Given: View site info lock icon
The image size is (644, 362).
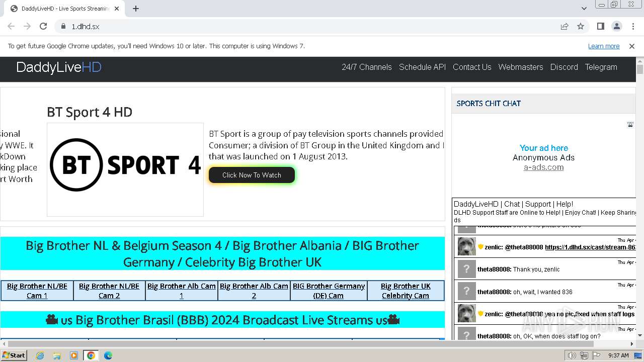Looking at the screenshot, I should [x=63, y=26].
